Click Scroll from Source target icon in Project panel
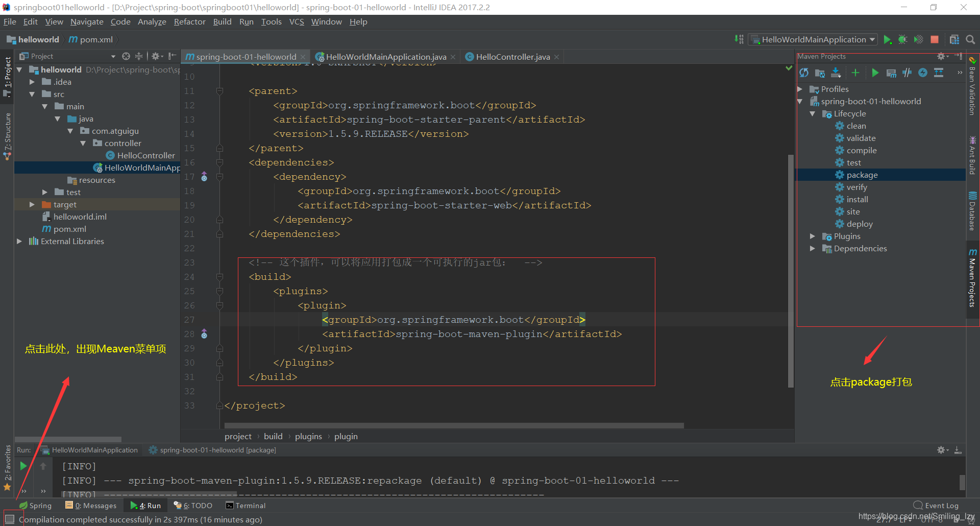 (x=126, y=56)
